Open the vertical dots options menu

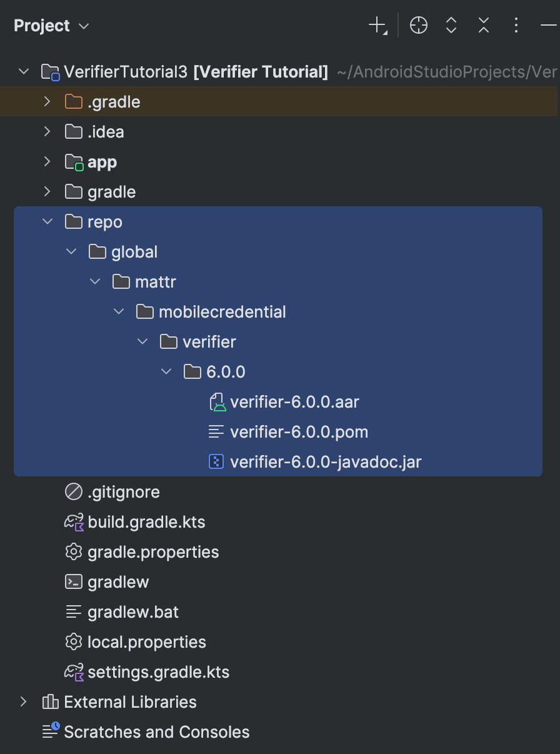[516, 26]
